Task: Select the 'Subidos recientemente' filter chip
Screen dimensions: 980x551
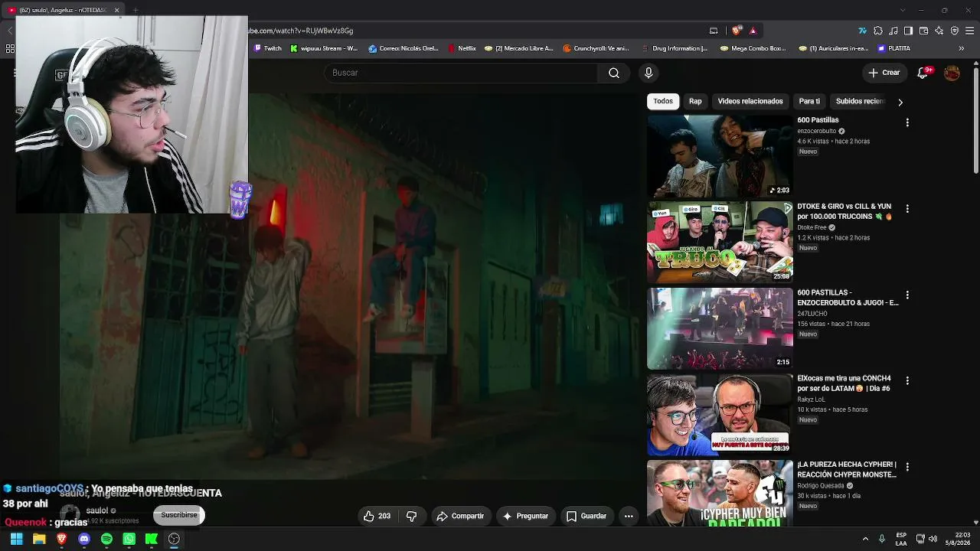Action: [x=861, y=101]
